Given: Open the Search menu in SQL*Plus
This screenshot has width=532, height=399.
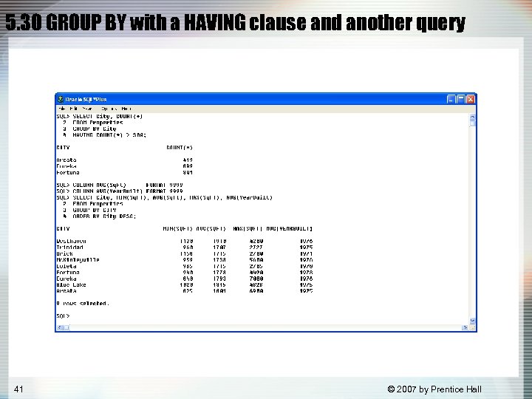Looking at the screenshot, I should (87, 109).
